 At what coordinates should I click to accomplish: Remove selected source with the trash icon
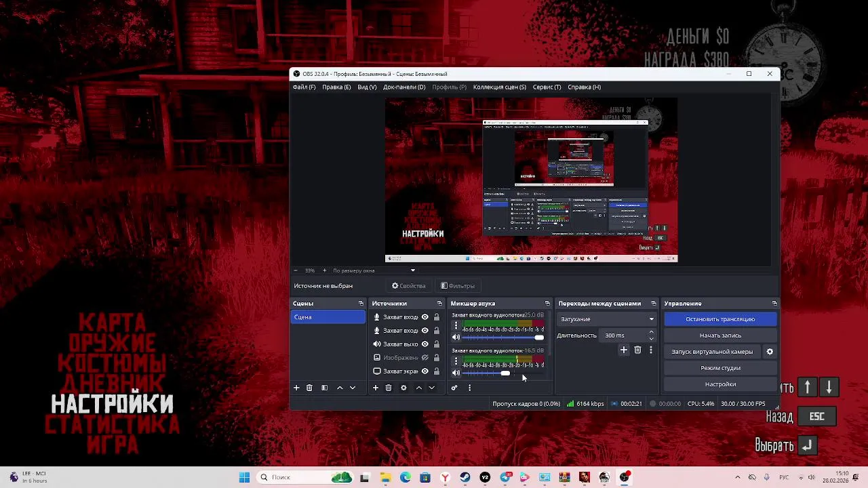click(x=389, y=388)
